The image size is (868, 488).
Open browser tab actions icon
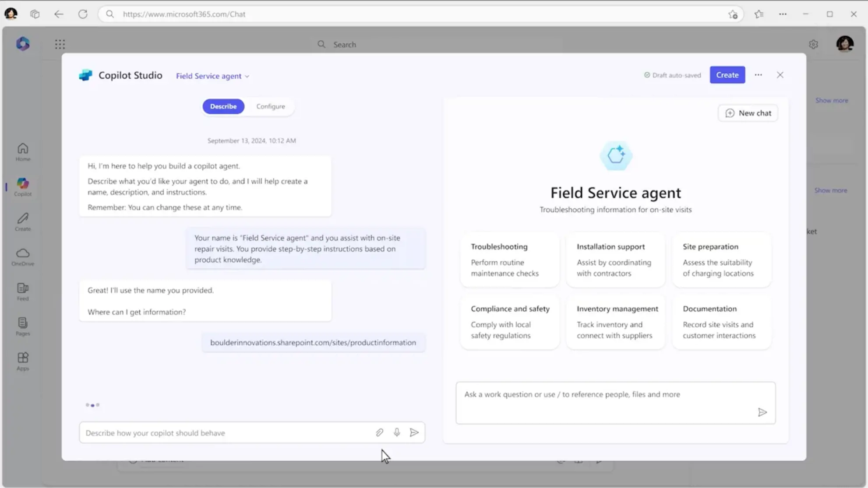pyautogui.click(x=35, y=14)
